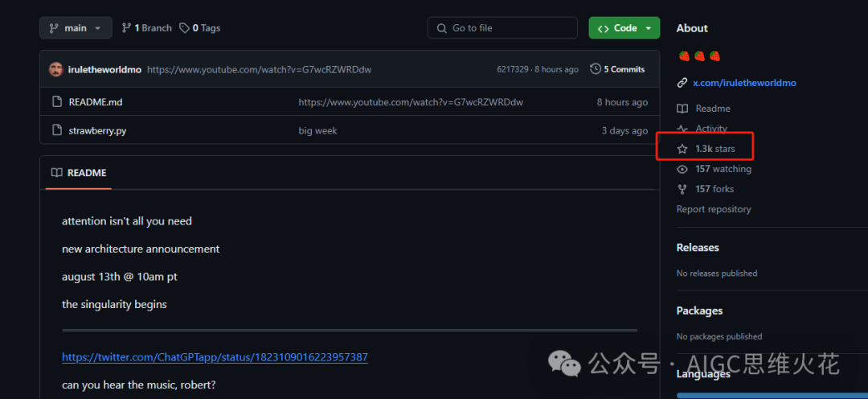
Task: Click the About heading
Action: pyautogui.click(x=692, y=28)
